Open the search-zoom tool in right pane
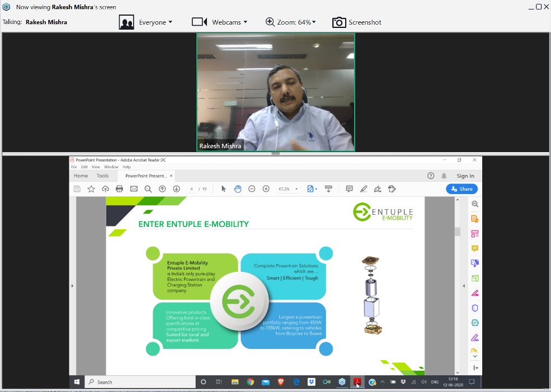The height and width of the screenshot is (392, 551). point(475,204)
